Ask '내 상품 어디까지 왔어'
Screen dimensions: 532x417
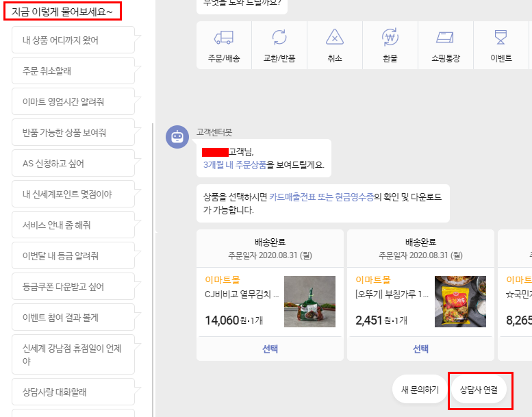pyautogui.click(x=73, y=40)
